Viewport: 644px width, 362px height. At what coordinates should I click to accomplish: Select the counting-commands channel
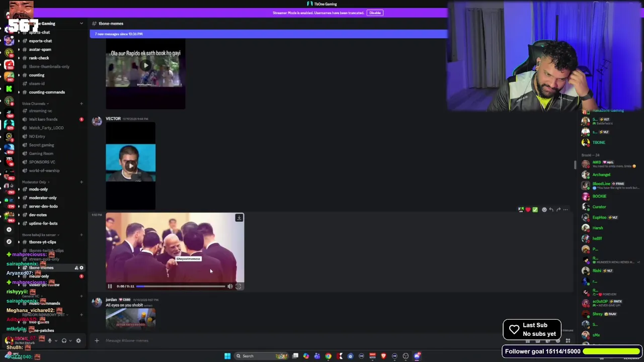[47, 92]
